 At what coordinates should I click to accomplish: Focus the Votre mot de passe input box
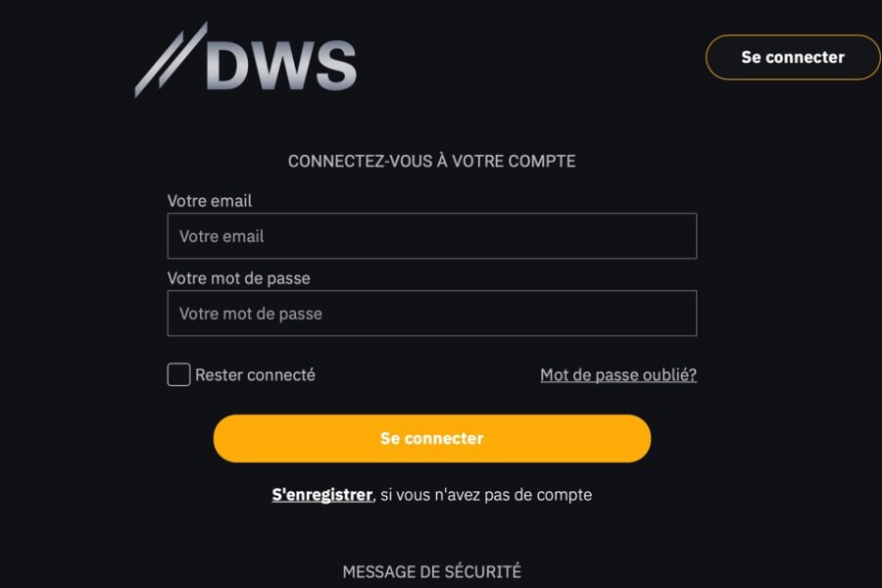(x=432, y=314)
